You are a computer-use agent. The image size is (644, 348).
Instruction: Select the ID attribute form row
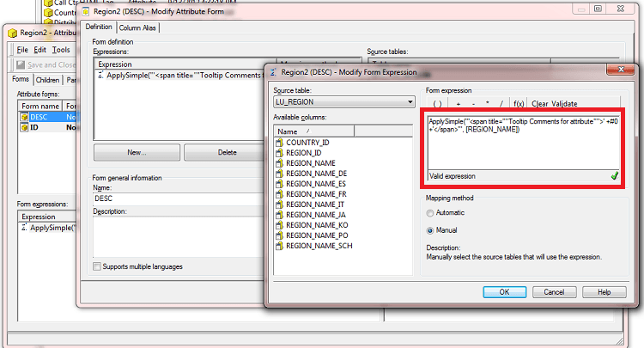tap(34, 127)
